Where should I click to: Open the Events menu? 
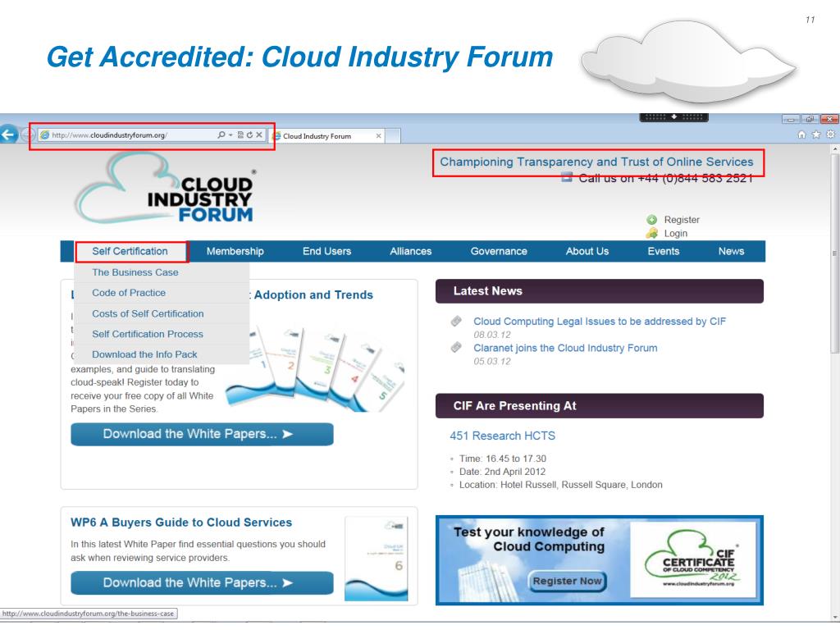[663, 251]
